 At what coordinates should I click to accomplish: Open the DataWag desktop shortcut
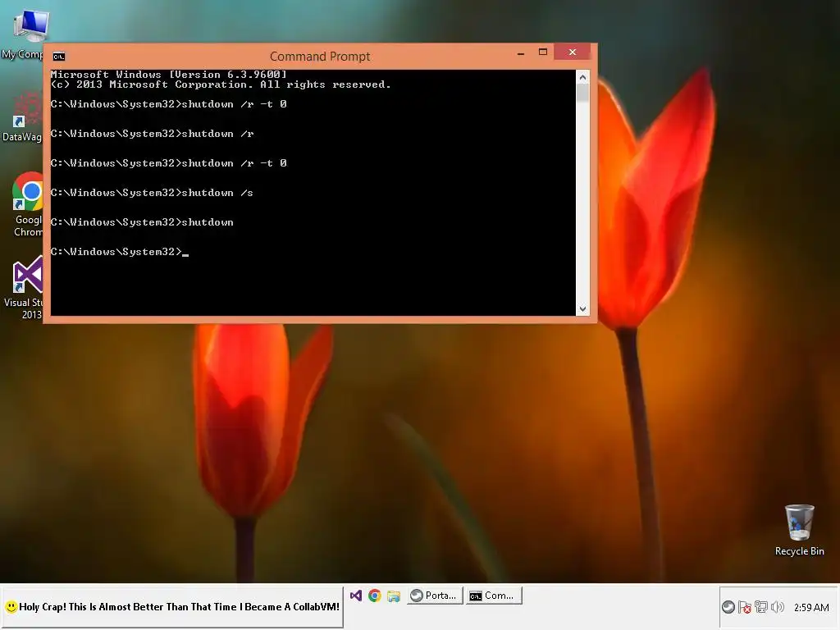point(22,116)
